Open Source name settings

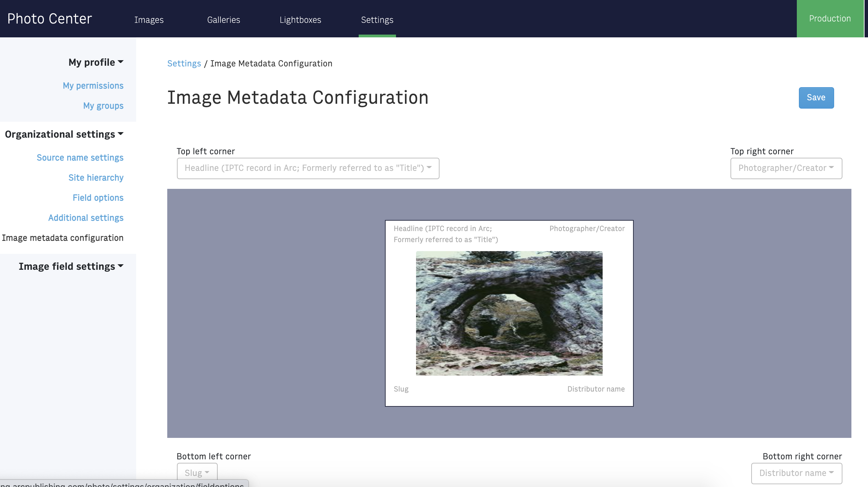tap(80, 157)
